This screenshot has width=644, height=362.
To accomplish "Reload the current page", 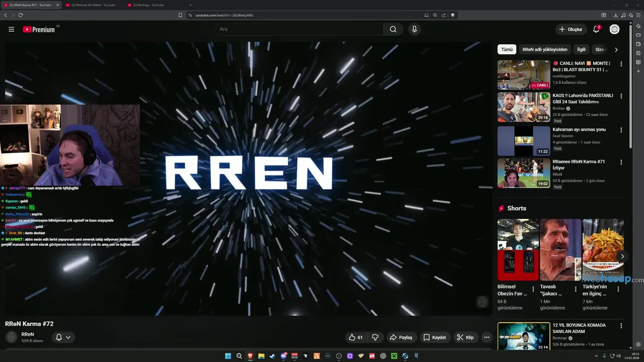I will click(x=21, y=15).
